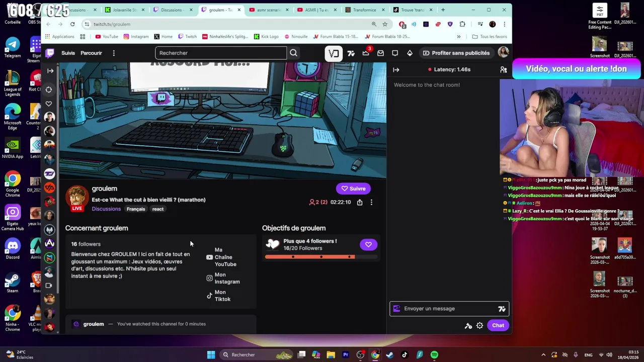
Task: Open Steam from the taskbar
Action: click(x=390, y=355)
